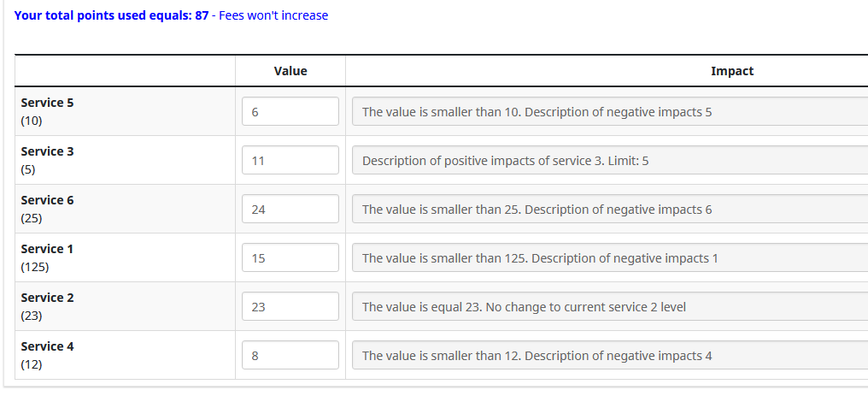Click the Service 6 value input field

(x=290, y=210)
